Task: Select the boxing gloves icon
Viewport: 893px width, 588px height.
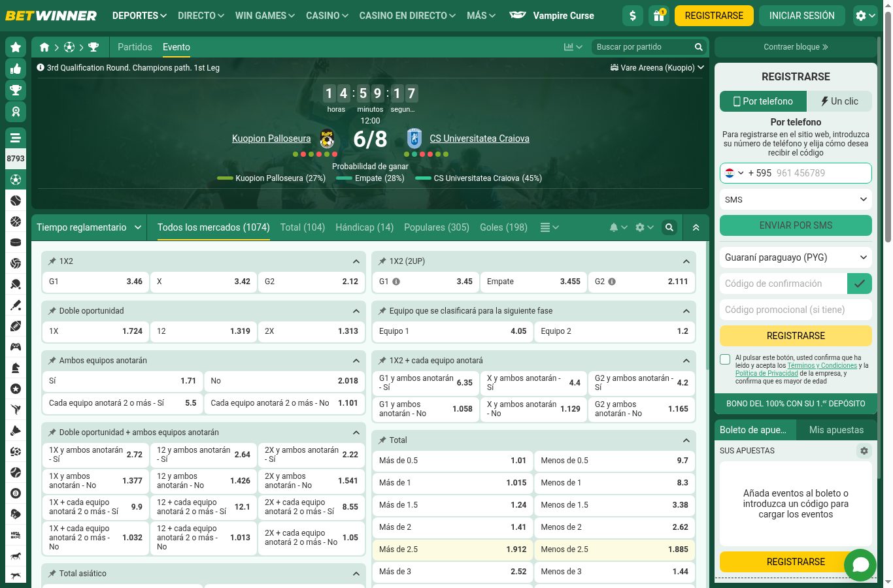Action: [x=16, y=514]
